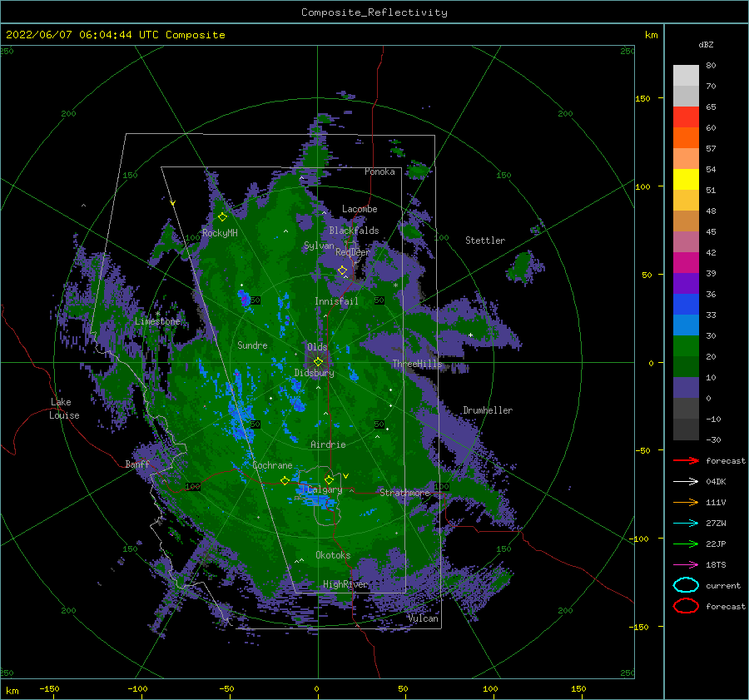This screenshot has height=700, width=749.
Task: Click the Drumheller map label
Action: (488, 410)
